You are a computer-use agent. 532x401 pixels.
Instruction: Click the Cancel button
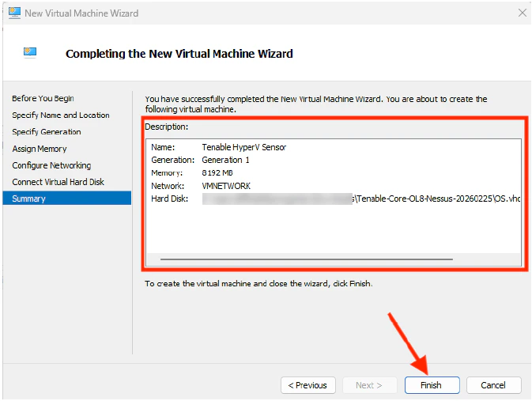(x=493, y=385)
